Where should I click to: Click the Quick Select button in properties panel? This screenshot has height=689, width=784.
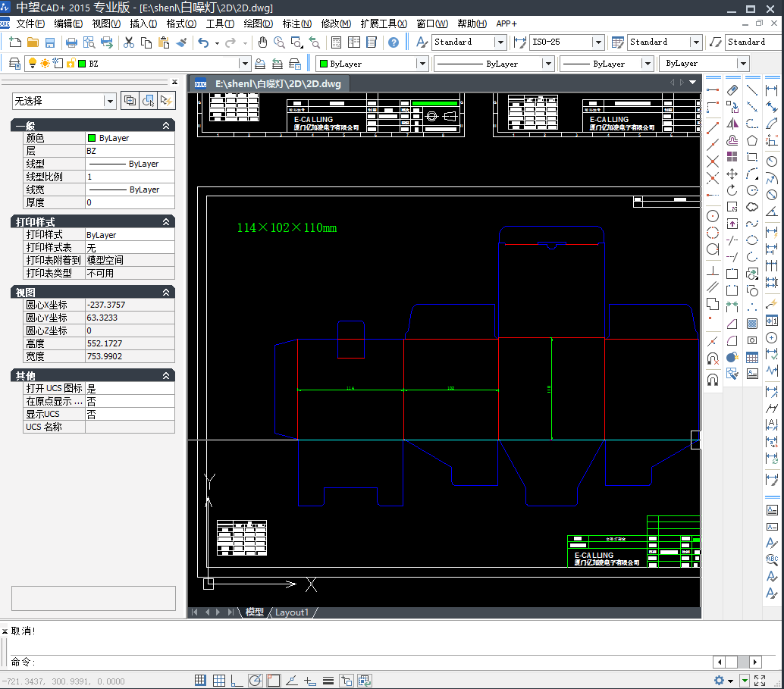pos(165,101)
